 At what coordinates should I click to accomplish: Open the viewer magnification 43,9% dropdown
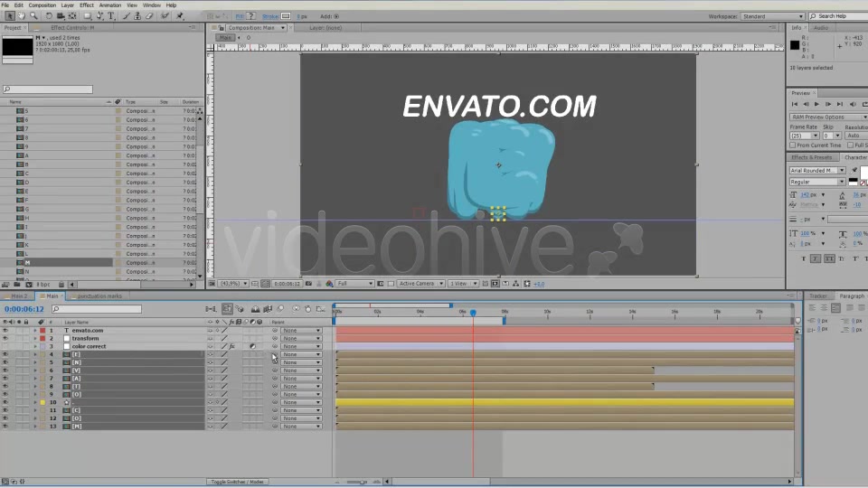233,284
